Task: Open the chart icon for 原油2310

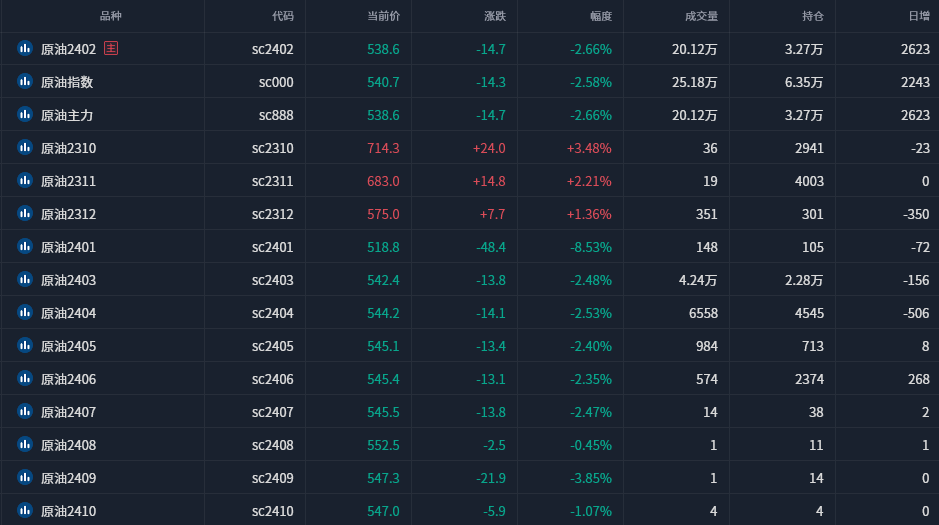Action: 25,148
